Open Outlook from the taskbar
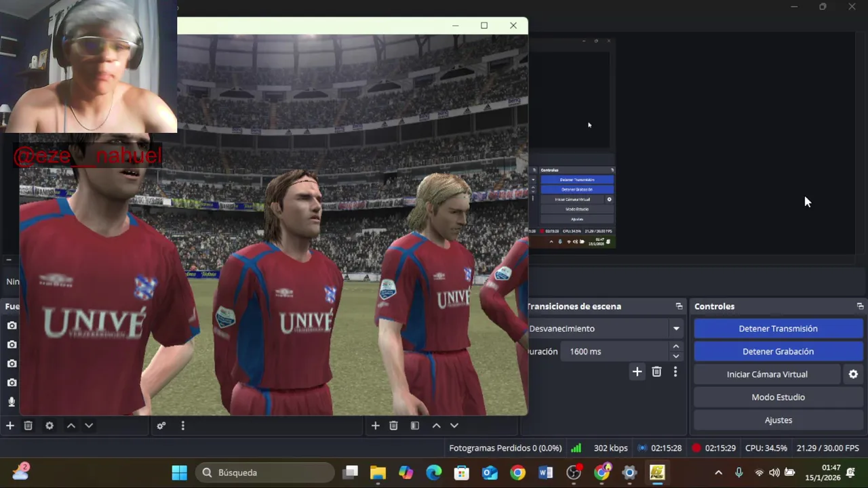The width and height of the screenshot is (868, 488). [490, 472]
